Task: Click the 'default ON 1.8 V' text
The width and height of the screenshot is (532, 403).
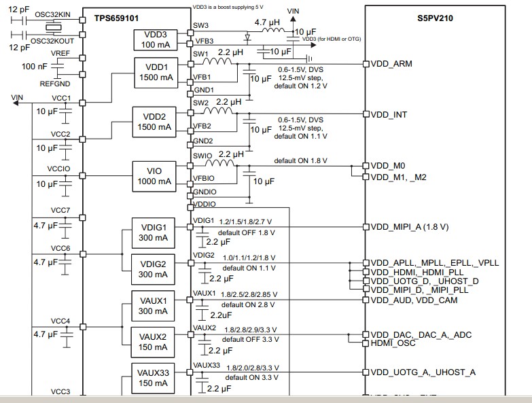Action: (x=300, y=161)
